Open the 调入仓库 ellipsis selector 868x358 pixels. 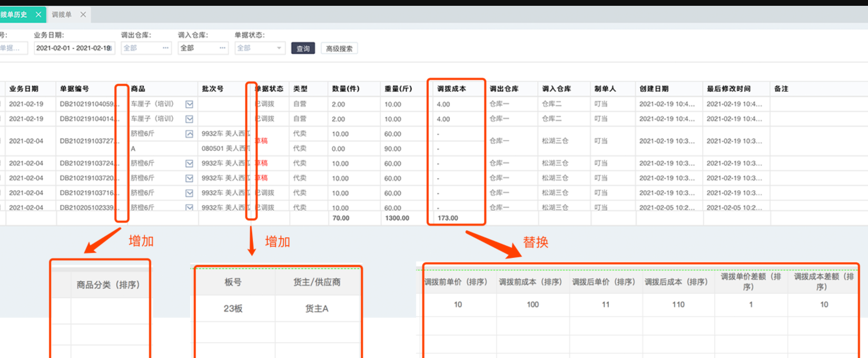[x=222, y=48]
